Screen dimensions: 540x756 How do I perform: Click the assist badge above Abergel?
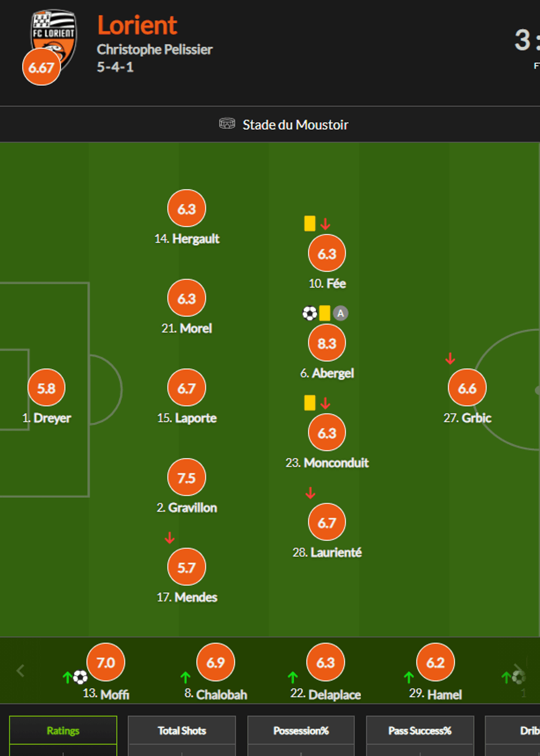341,313
